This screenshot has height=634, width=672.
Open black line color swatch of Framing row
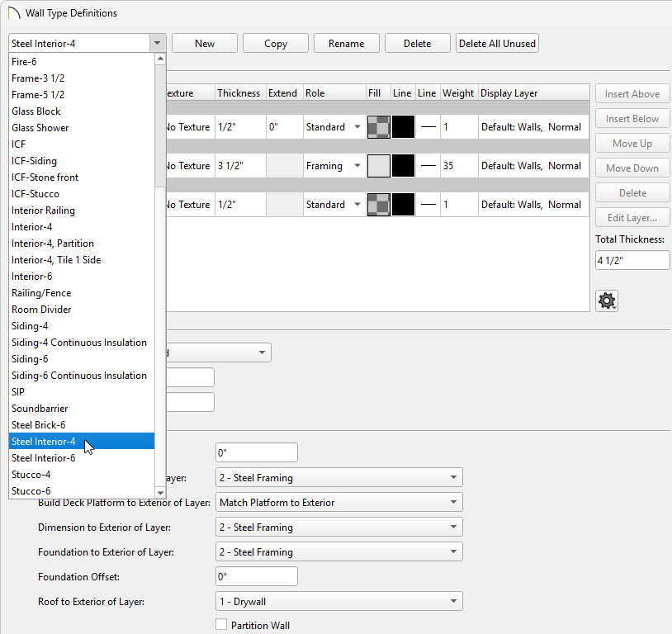click(x=404, y=165)
